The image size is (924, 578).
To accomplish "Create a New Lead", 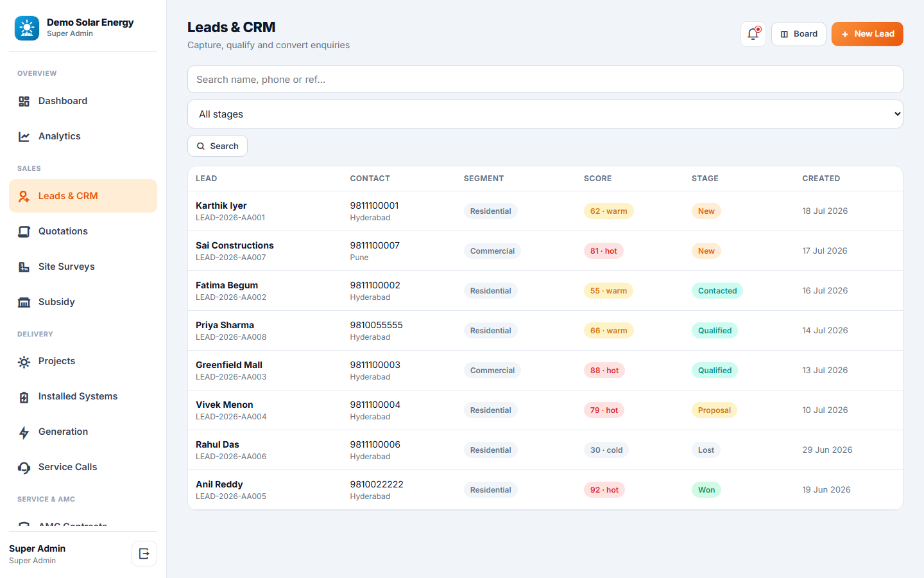I will click(x=868, y=34).
